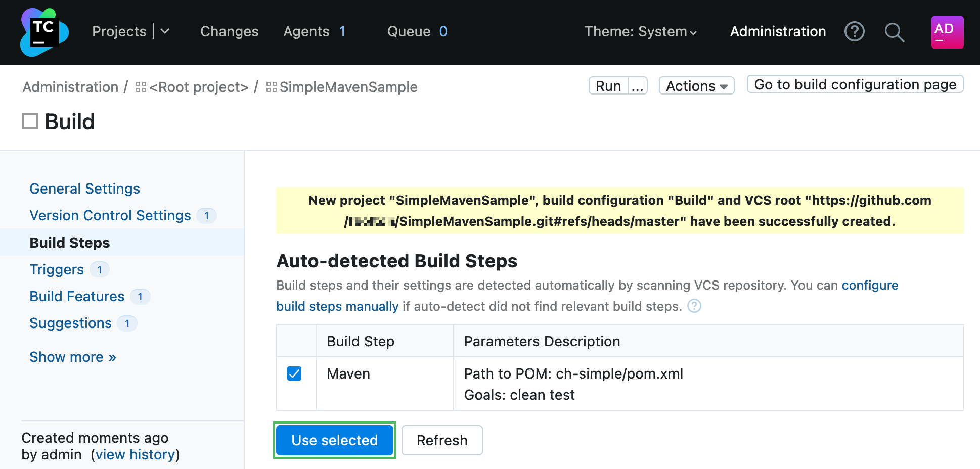Go to build configuration page
The image size is (980, 469).
pos(855,84)
